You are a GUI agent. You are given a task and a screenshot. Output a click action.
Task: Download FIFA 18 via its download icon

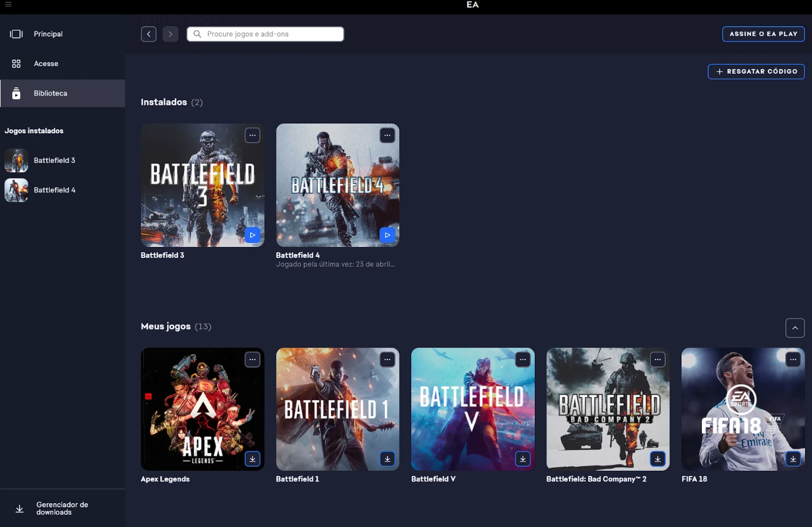(x=793, y=459)
